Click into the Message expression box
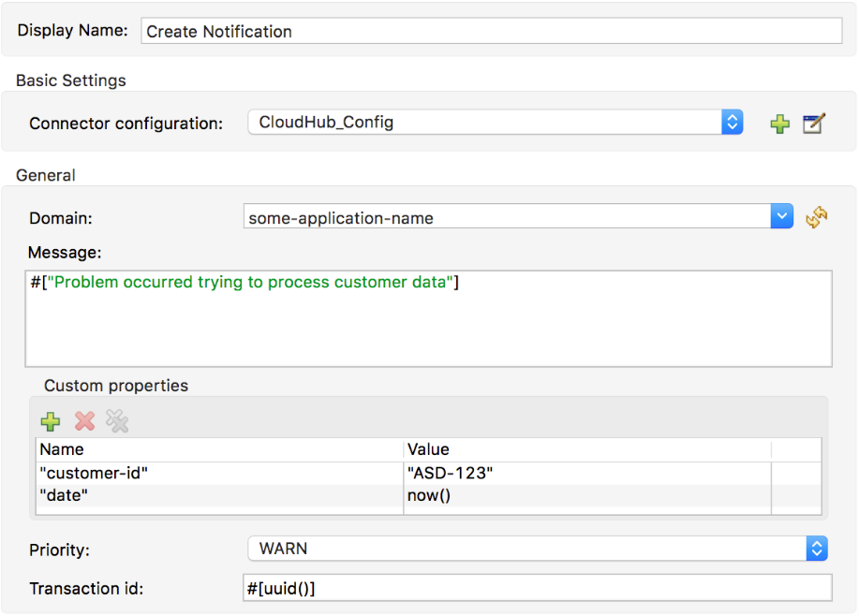Image resolution: width=859 pixels, height=616 pixels. [428, 318]
